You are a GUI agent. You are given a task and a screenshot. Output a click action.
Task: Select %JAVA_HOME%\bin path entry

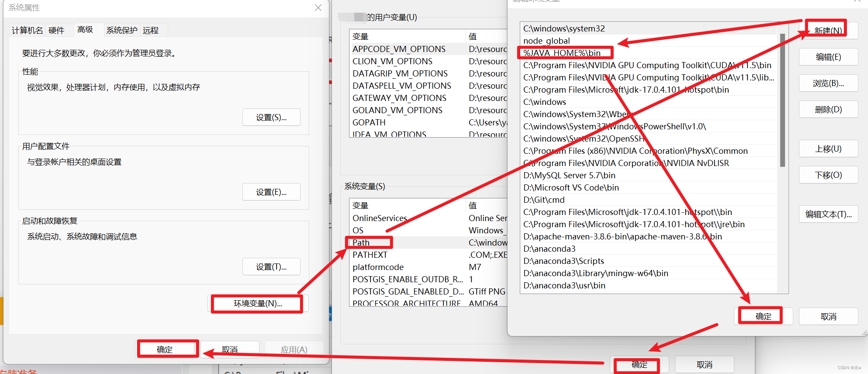tap(650, 53)
